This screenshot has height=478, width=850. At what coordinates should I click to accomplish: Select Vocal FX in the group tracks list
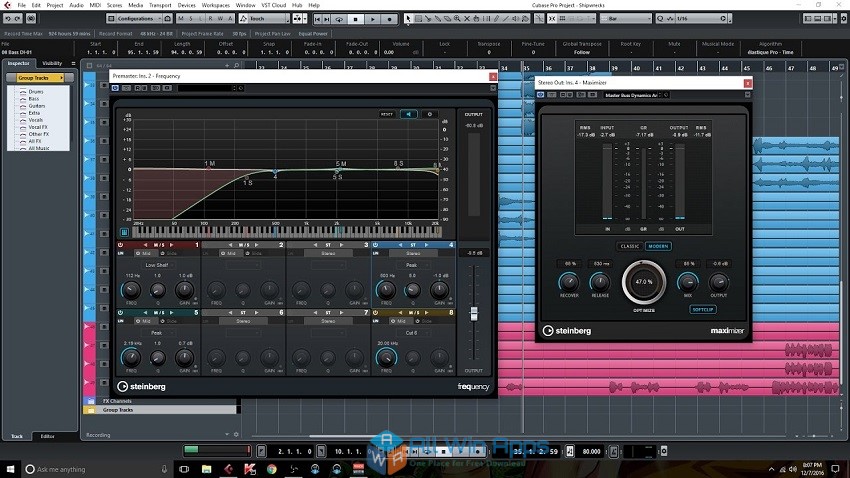point(38,127)
